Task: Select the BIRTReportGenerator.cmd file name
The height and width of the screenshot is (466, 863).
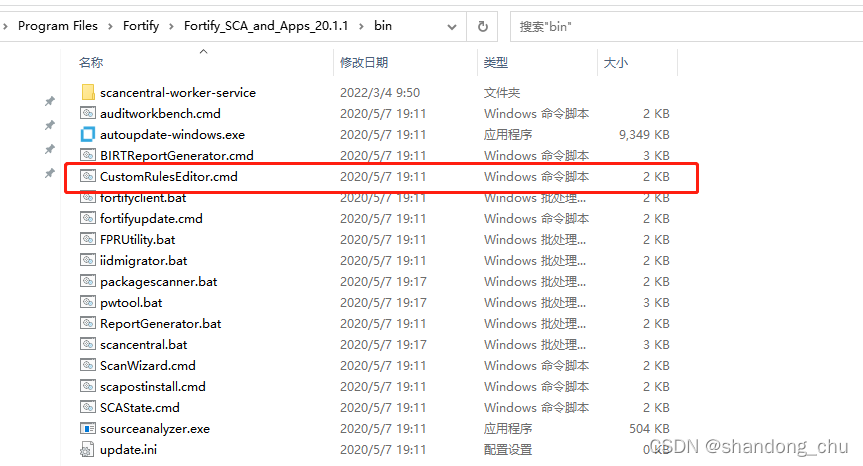Action: 177,155
